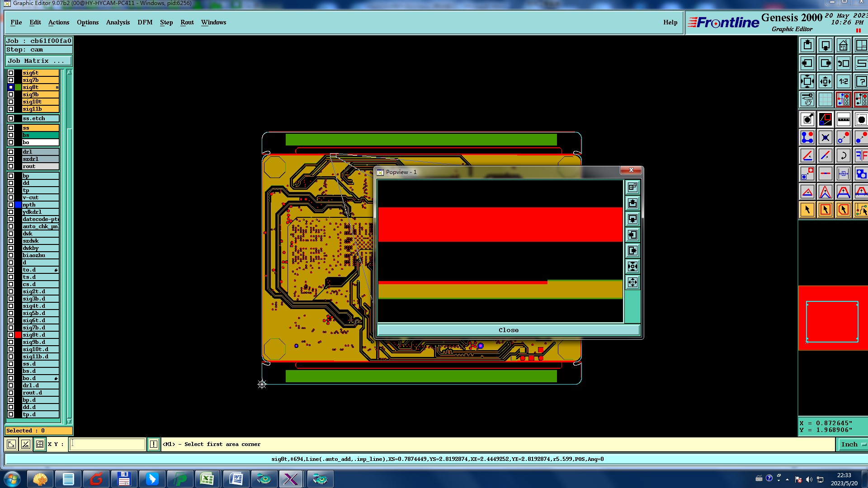Click the Help button
Image resolution: width=868 pixels, height=488 pixels.
click(x=670, y=22)
